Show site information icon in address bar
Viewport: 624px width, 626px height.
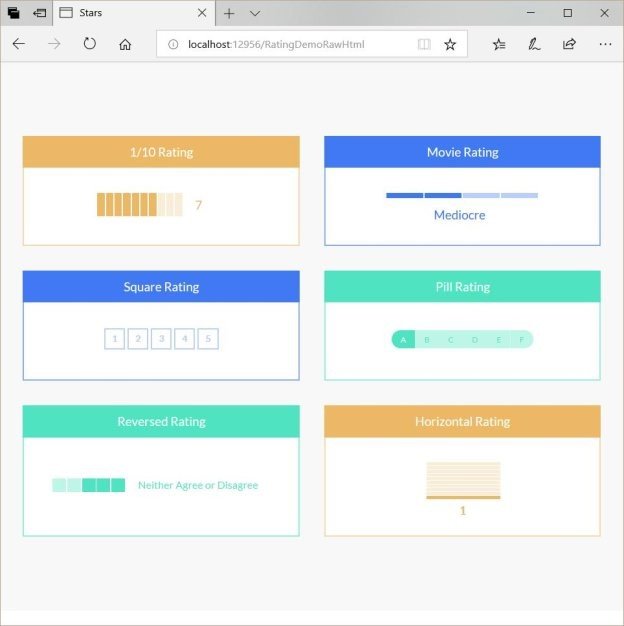(173, 44)
